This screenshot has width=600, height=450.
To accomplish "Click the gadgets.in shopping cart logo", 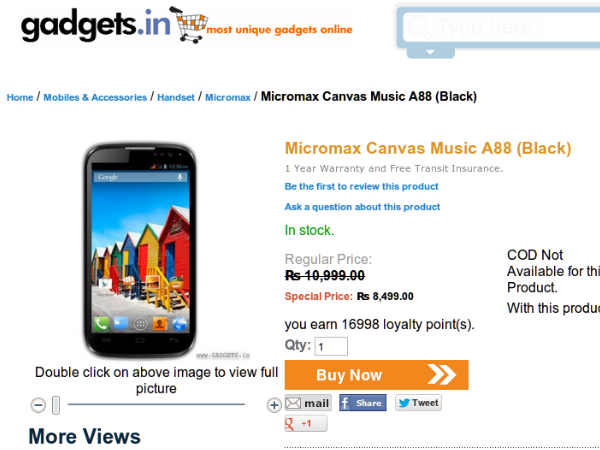I will [x=187, y=27].
